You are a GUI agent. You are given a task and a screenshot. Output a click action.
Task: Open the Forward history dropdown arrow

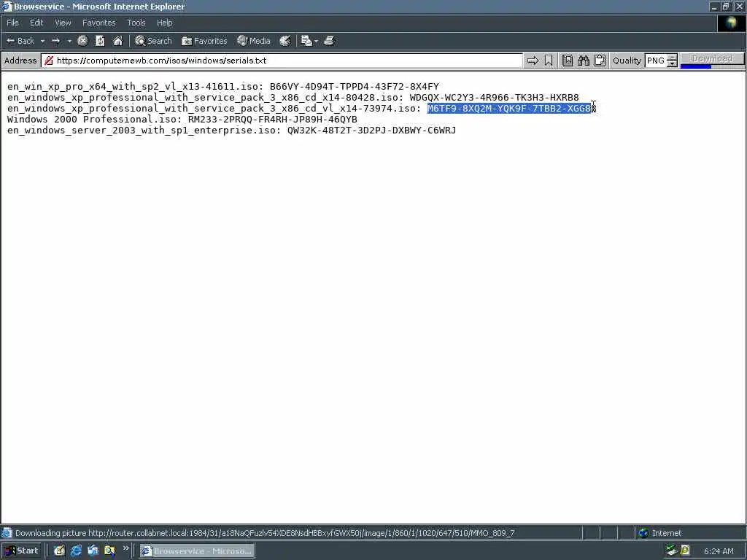[x=69, y=41]
